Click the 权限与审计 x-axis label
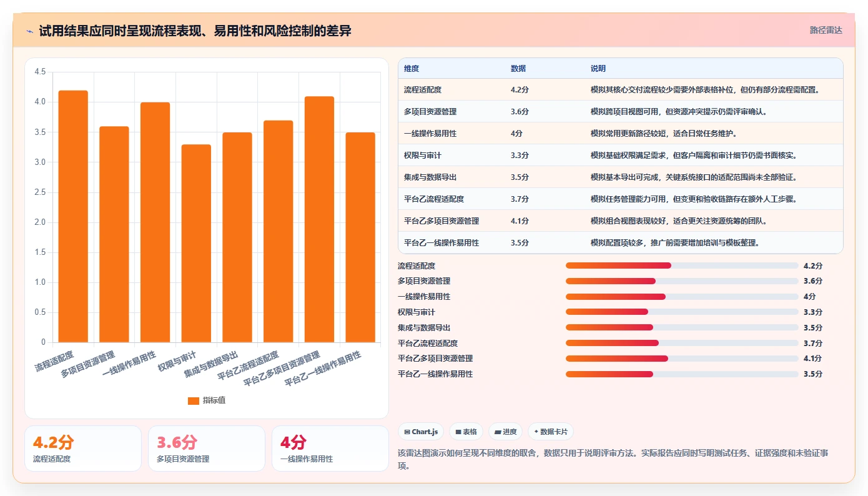868x496 pixels. (178, 362)
